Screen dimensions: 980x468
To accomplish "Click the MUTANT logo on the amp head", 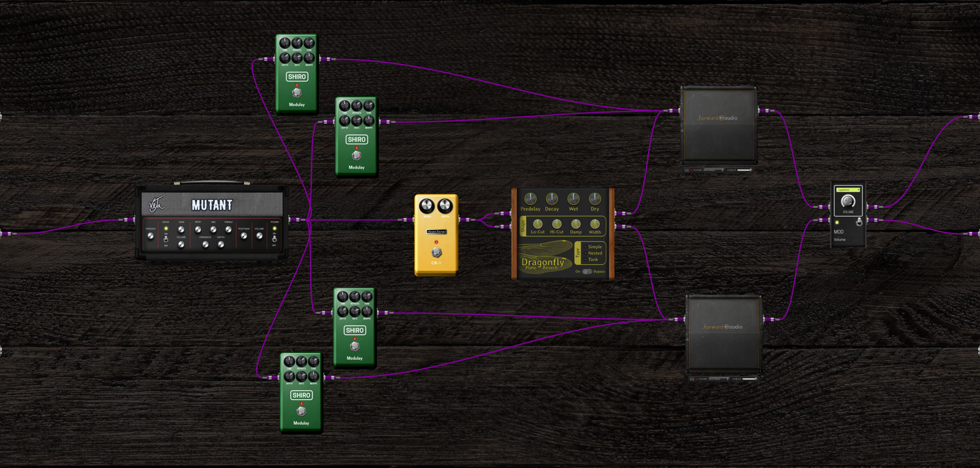I will pos(212,205).
